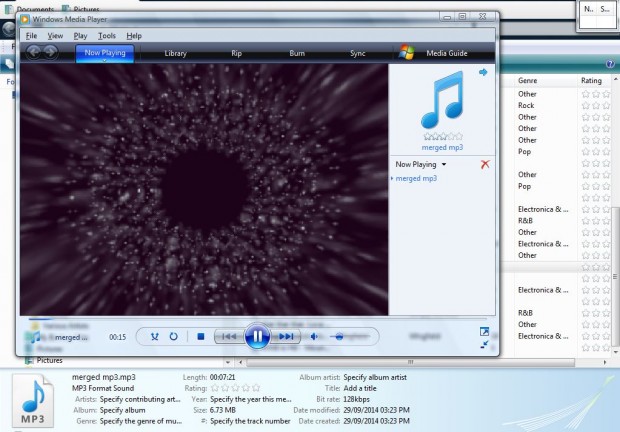
Task: Click the visualization area
Action: coord(204,190)
